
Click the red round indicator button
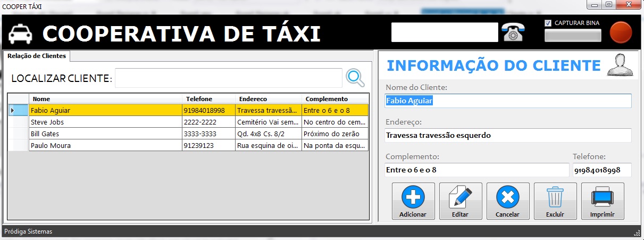coord(621,32)
